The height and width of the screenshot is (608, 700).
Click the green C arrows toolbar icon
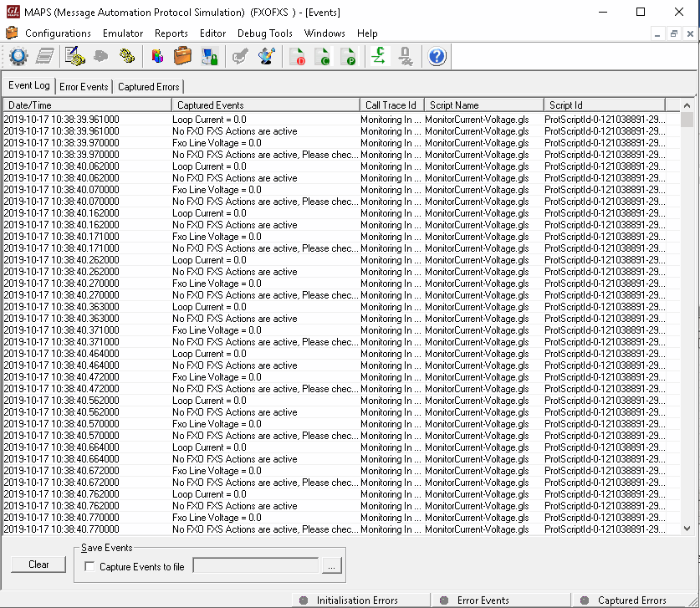379,57
